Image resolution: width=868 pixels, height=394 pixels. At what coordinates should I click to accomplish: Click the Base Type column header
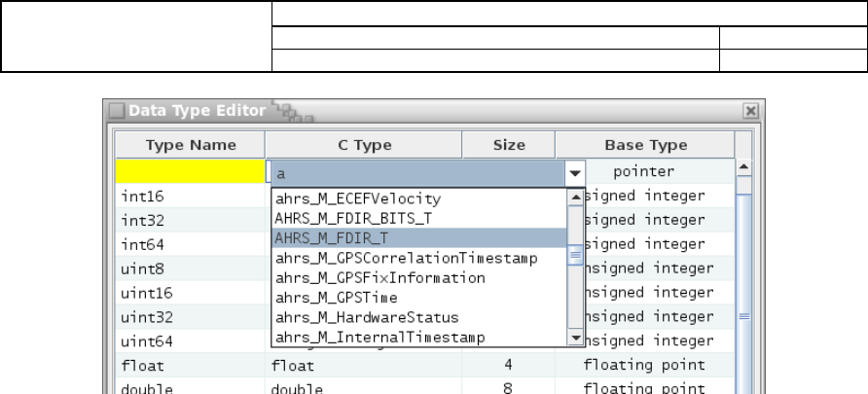645,145
